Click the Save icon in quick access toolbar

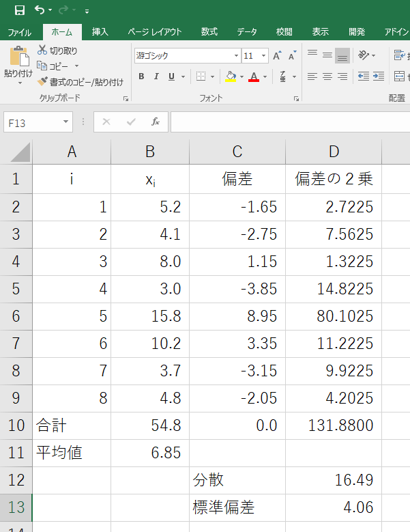[x=20, y=10]
